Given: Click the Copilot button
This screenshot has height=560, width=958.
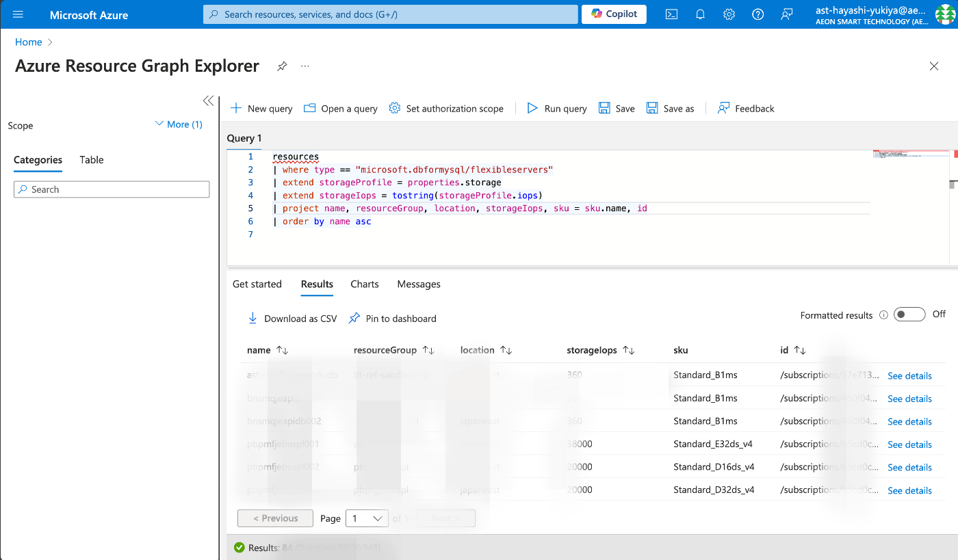Looking at the screenshot, I should point(614,14).
